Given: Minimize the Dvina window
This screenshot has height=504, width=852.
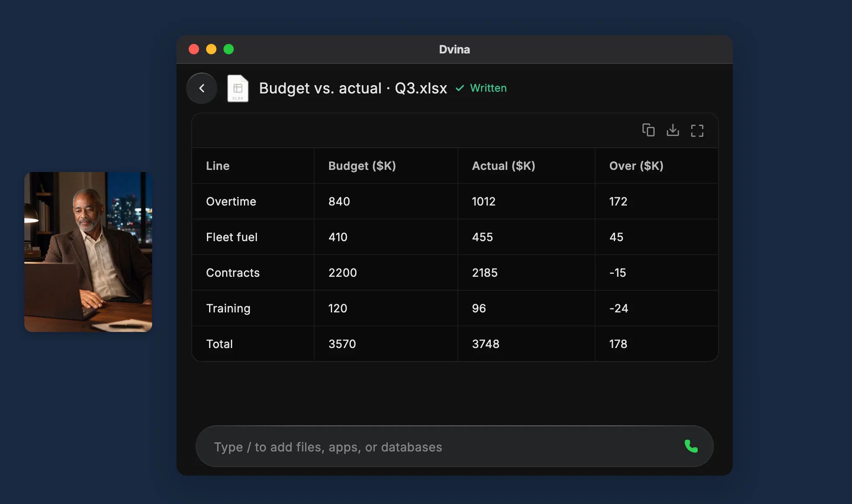Looking at the screenshot, I should 211,49.
